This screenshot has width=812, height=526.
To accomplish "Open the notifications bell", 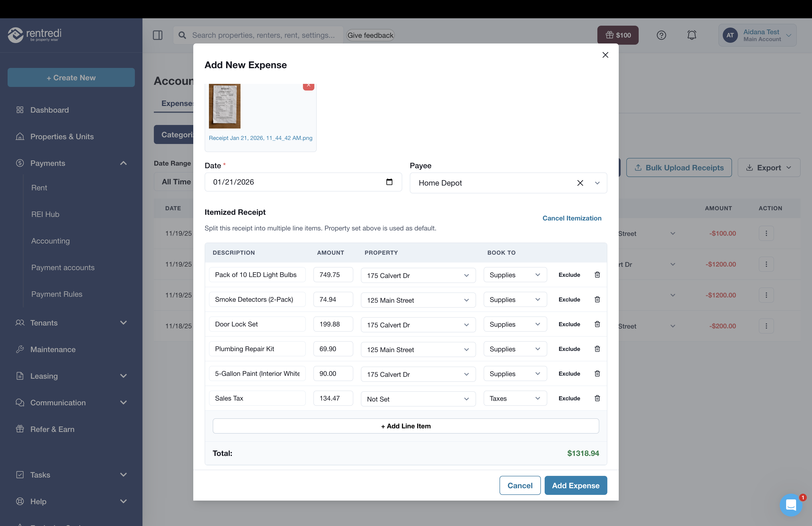I will click(692, 35).
